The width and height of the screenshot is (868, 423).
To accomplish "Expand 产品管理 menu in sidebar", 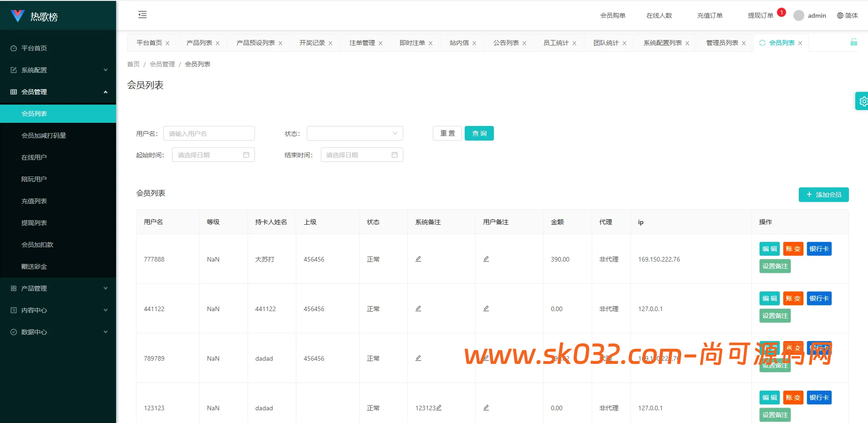I will pos(58,288).
